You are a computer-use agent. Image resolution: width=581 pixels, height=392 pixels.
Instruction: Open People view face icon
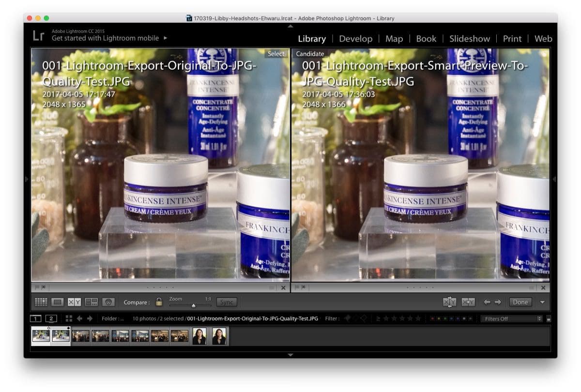click(108, 302)
